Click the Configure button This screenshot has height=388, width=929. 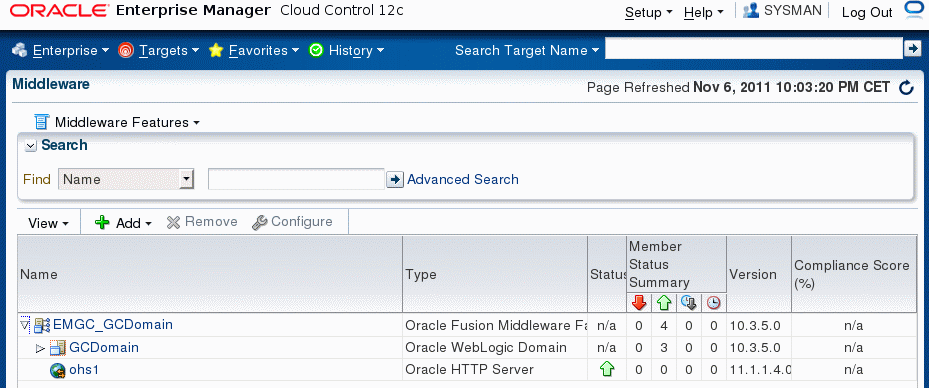[292, 222]
